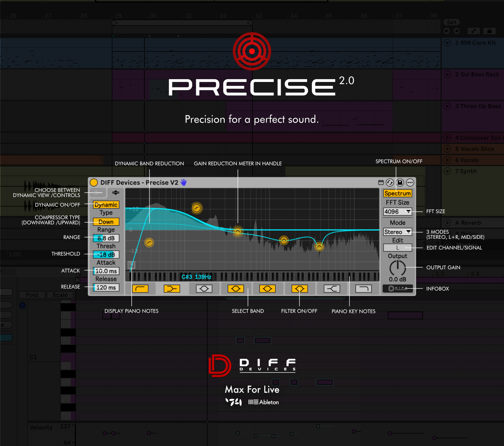Open the FFT Size 4096 dropdown

click(397, 212)
